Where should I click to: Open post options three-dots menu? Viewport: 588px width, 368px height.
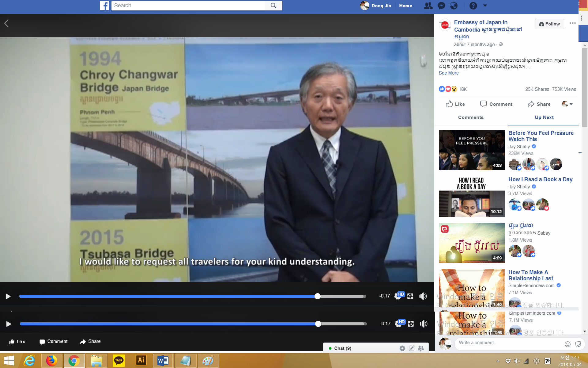[572, 23]
